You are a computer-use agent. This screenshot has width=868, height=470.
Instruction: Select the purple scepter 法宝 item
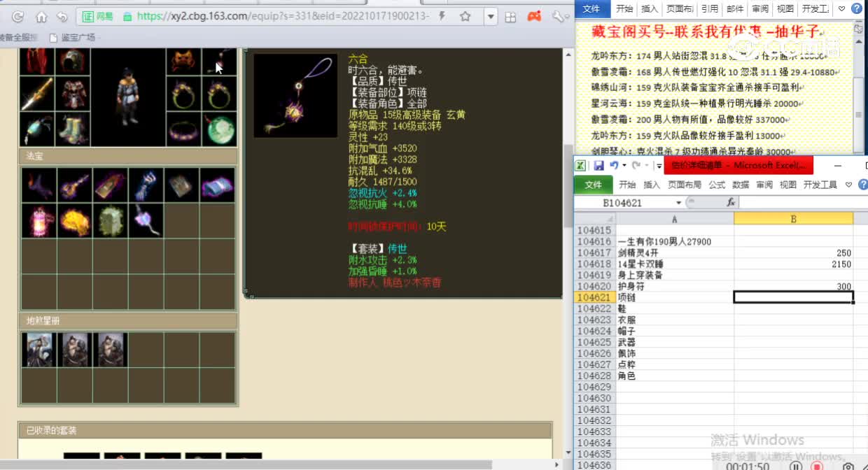146,220
